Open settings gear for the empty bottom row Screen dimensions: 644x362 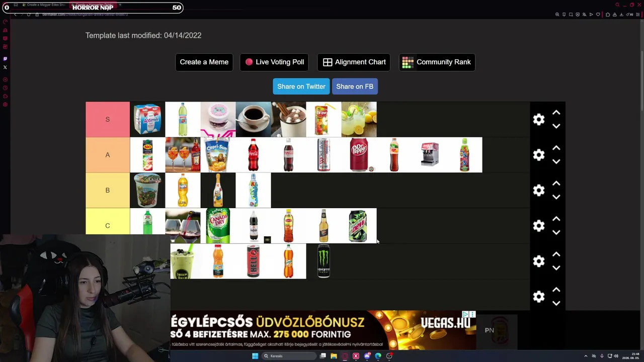click(539, 297)
